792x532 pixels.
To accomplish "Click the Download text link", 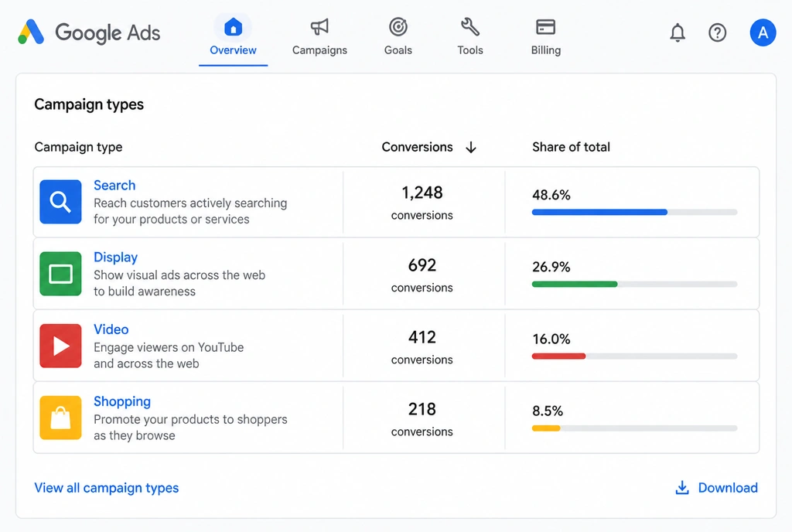I will tap(728, 488).
